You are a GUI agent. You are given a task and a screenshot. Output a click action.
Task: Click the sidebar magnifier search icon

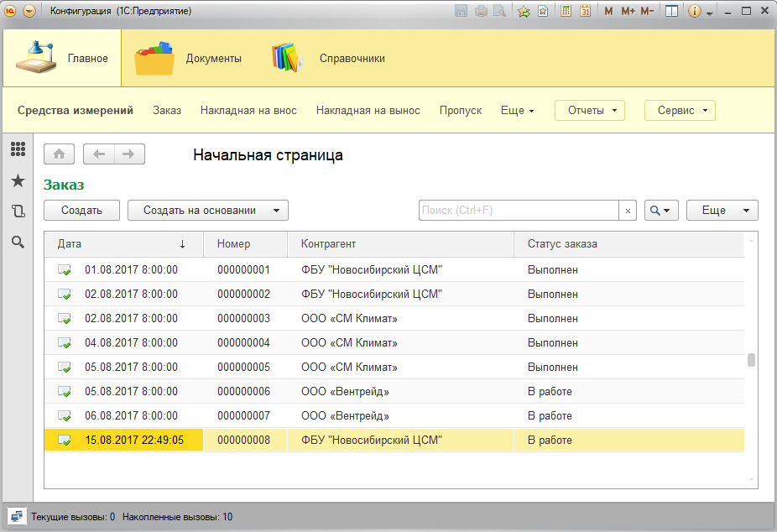click(18, 243)
